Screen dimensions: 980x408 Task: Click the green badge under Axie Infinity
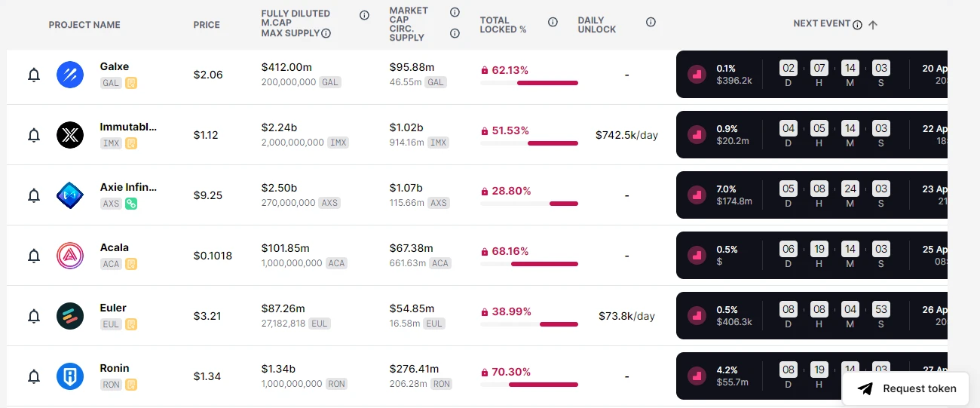[131, 203]
